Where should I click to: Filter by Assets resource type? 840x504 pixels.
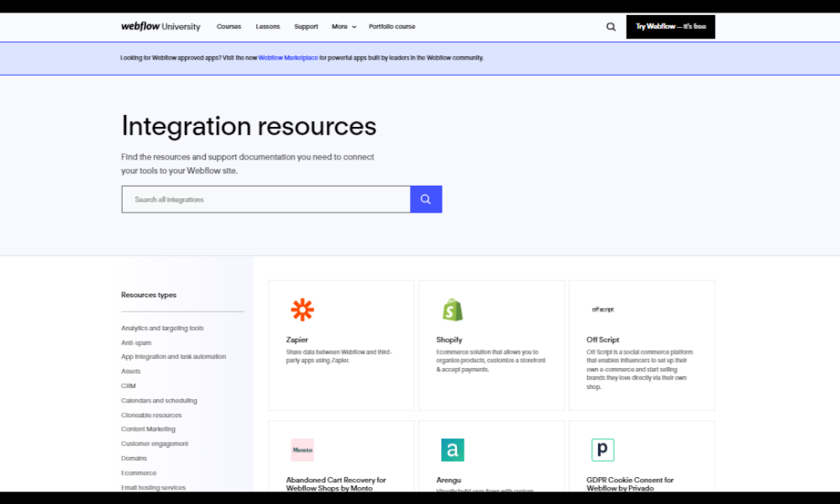[131, 371]
